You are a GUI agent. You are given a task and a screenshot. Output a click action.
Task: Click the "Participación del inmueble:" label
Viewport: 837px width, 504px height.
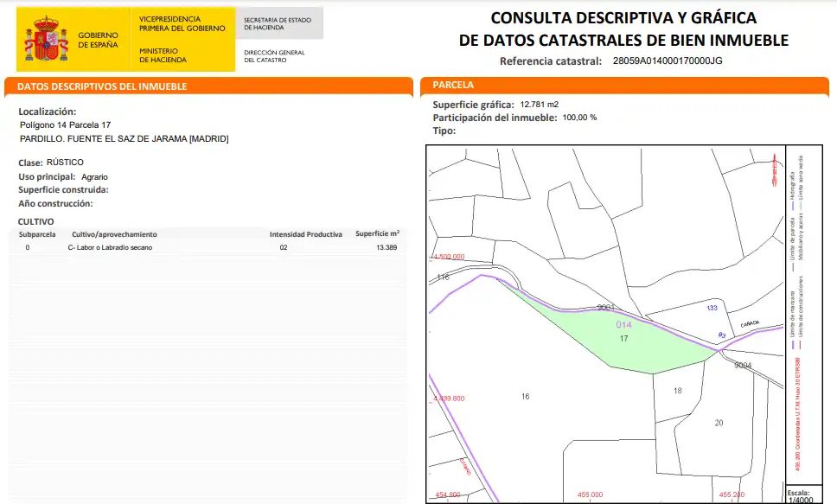tap(495, 118)
